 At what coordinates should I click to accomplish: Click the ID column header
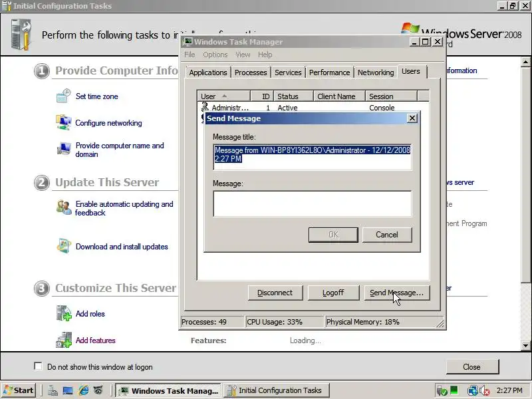pyautogui.click(x=262, y=96)
